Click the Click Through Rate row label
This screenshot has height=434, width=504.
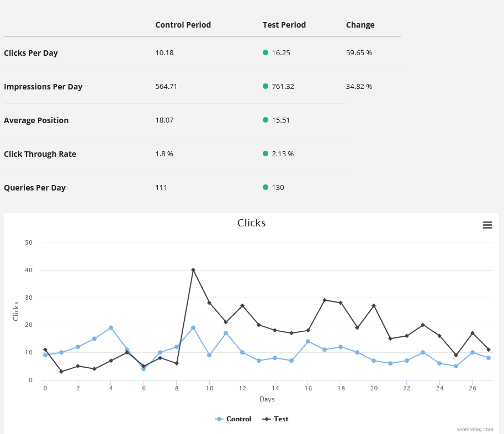click(40, 154)
